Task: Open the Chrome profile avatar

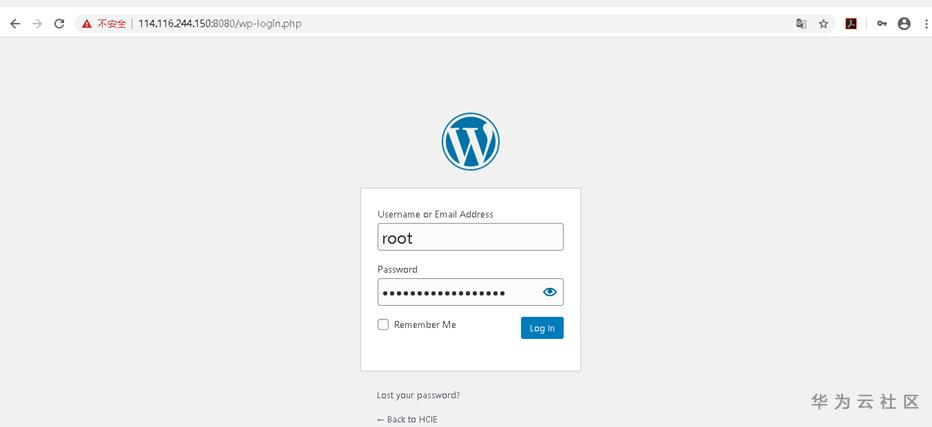Action: click(x=904, y=24)
